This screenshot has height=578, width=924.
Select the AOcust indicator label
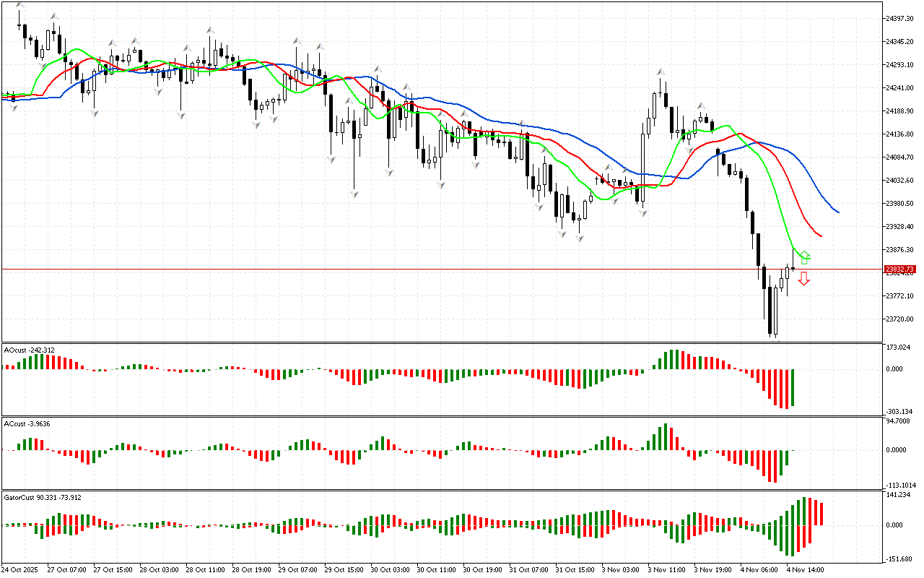(29, 350)
